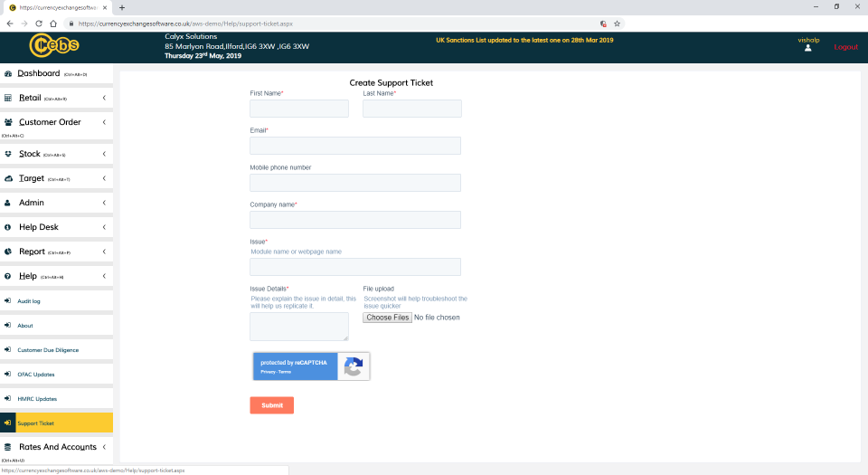Expand the Retail menu chevron
This screenshot has width=868, height=475.
click(x=104, y=98)
